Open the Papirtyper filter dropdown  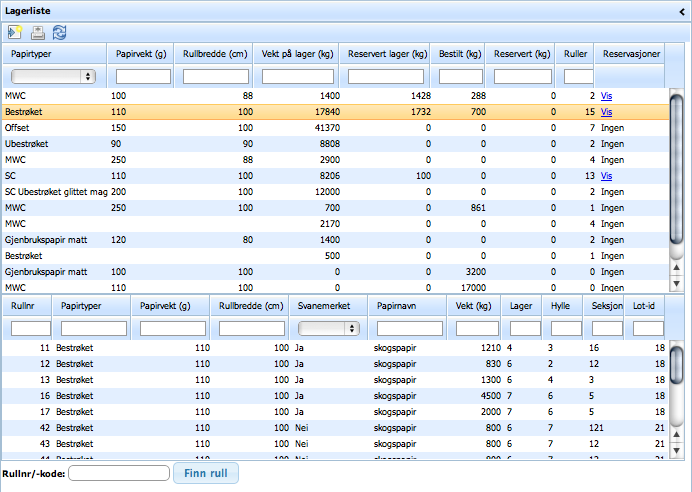pos(53,76)
